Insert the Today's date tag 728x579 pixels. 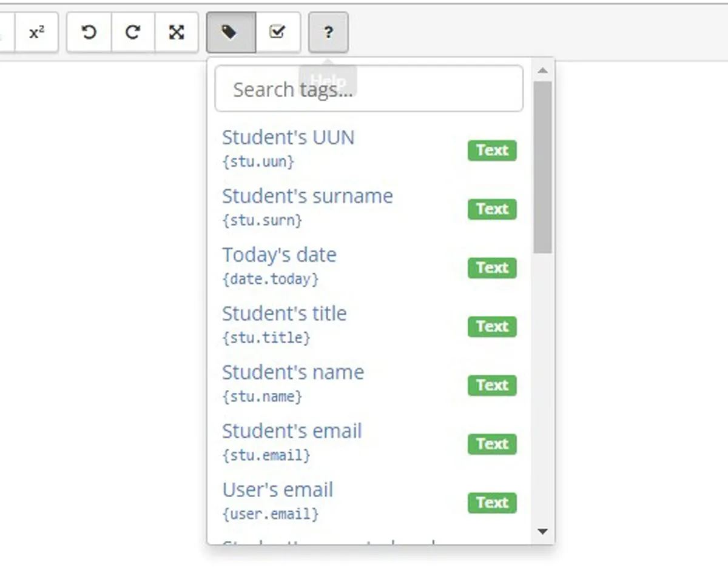click(x=279, y=255)
